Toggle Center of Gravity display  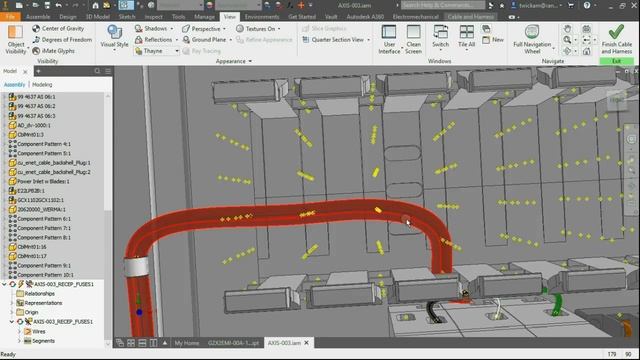click(58, 29)
